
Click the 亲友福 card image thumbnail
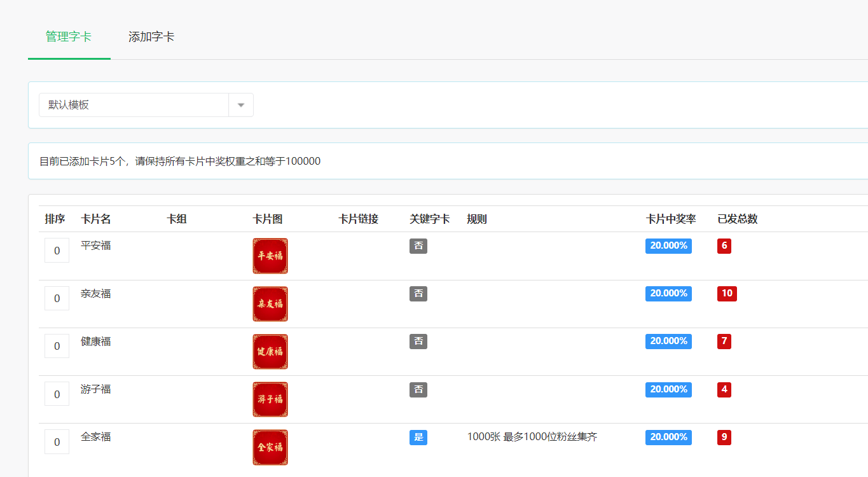coord(270,304)
